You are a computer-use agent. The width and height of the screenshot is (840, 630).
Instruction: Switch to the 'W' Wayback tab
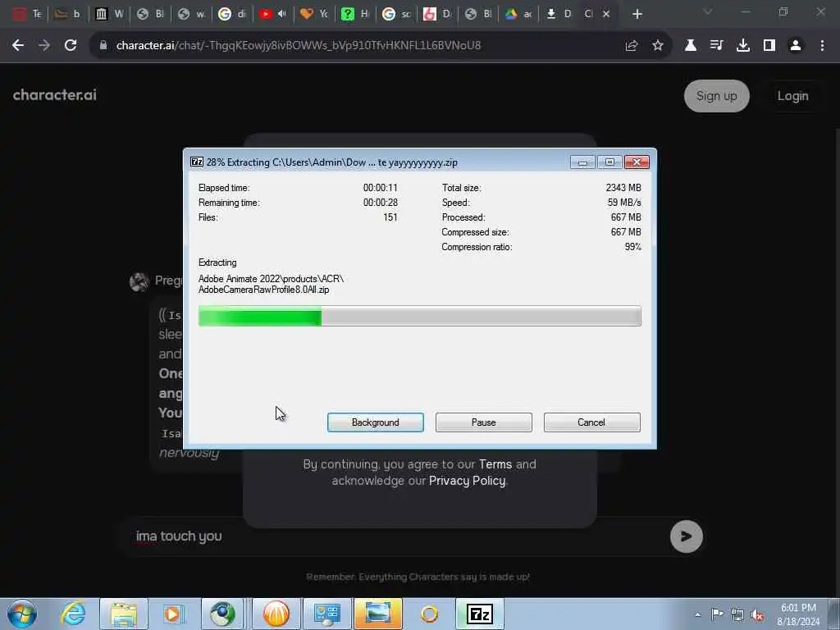(109, 14)
